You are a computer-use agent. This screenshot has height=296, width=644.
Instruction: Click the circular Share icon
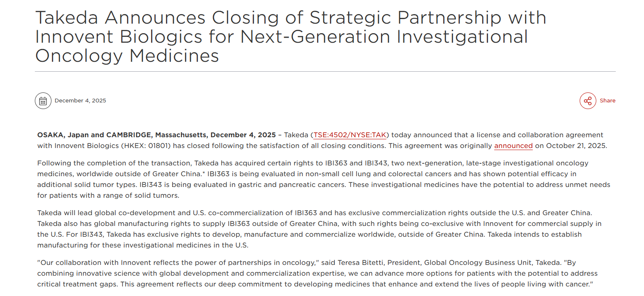588,101
